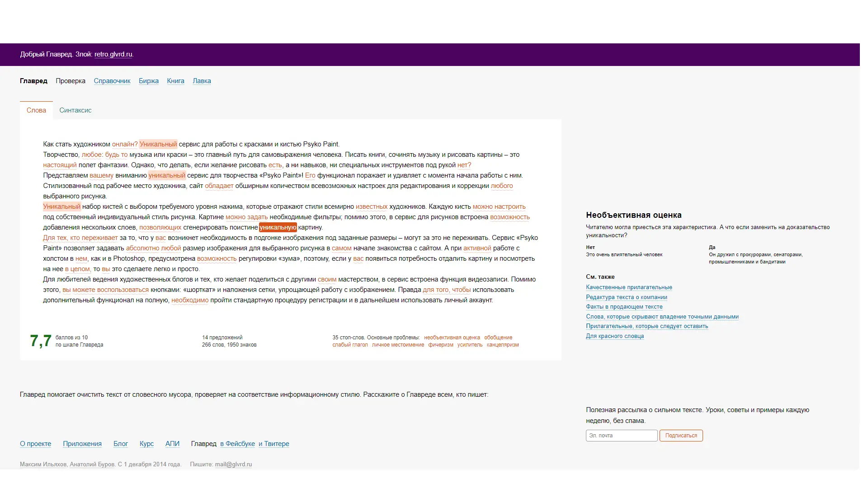
Task: Select the Слова tab
Action: click(x=36, y=110)
